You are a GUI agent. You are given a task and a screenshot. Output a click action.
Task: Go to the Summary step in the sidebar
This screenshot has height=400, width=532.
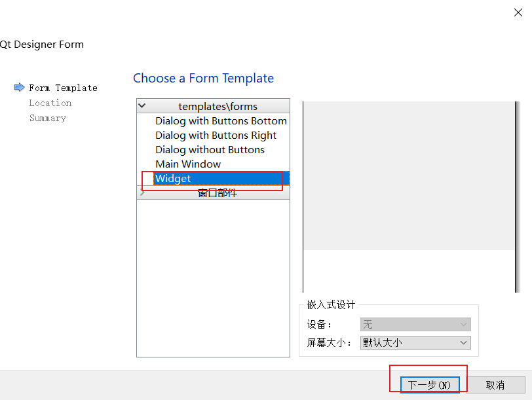click(x=47, y=118)
